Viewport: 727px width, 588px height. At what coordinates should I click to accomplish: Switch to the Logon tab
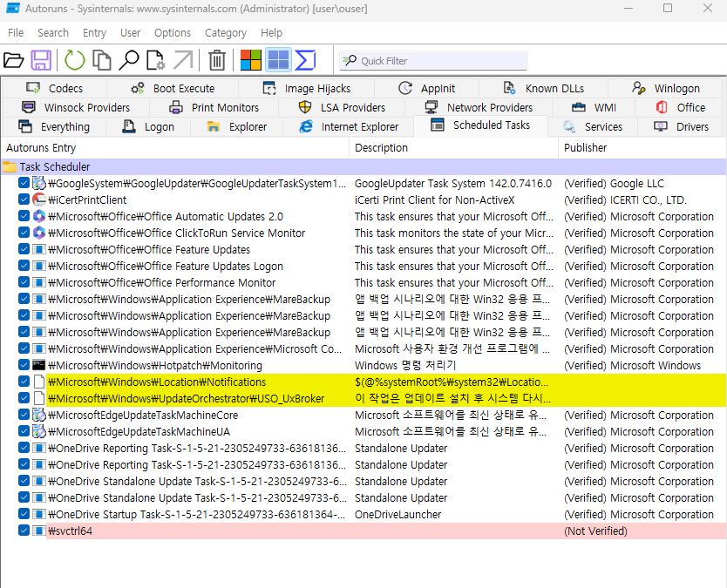pyautogui.click(x=148, y=126)
